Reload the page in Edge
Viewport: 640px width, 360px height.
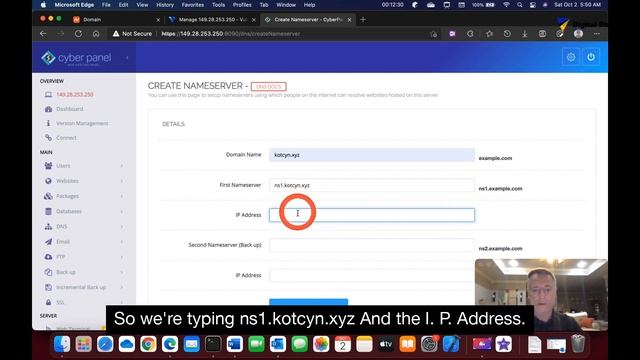[78, 34]
